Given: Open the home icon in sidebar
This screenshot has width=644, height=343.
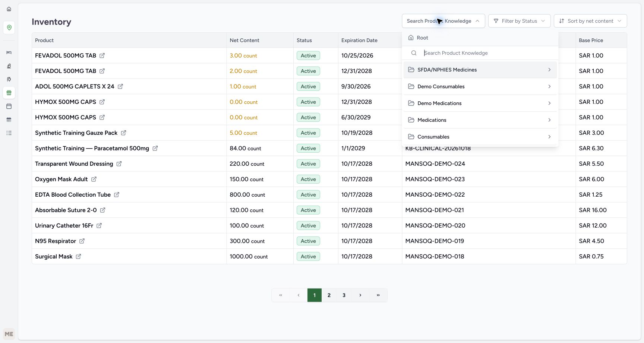Looking at the screenshot, I should coord(9,9).
